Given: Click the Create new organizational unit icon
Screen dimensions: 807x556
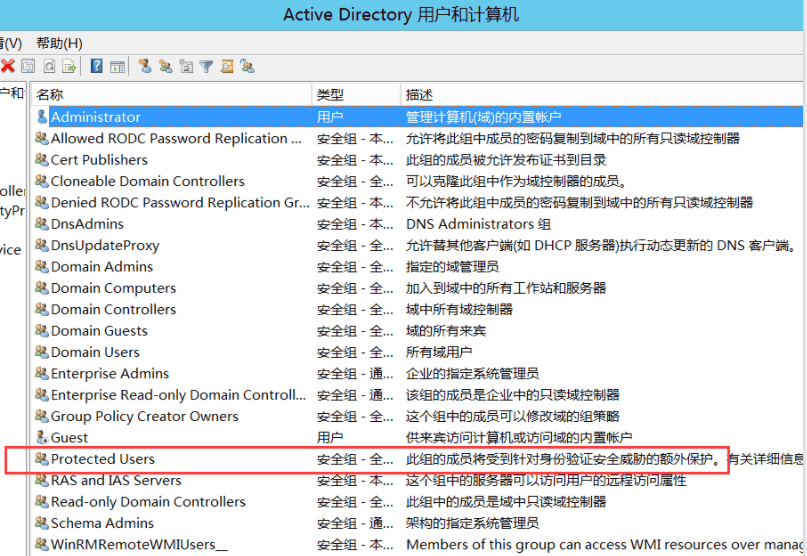Looking at the screenshot, I should (x=186, y=66).
